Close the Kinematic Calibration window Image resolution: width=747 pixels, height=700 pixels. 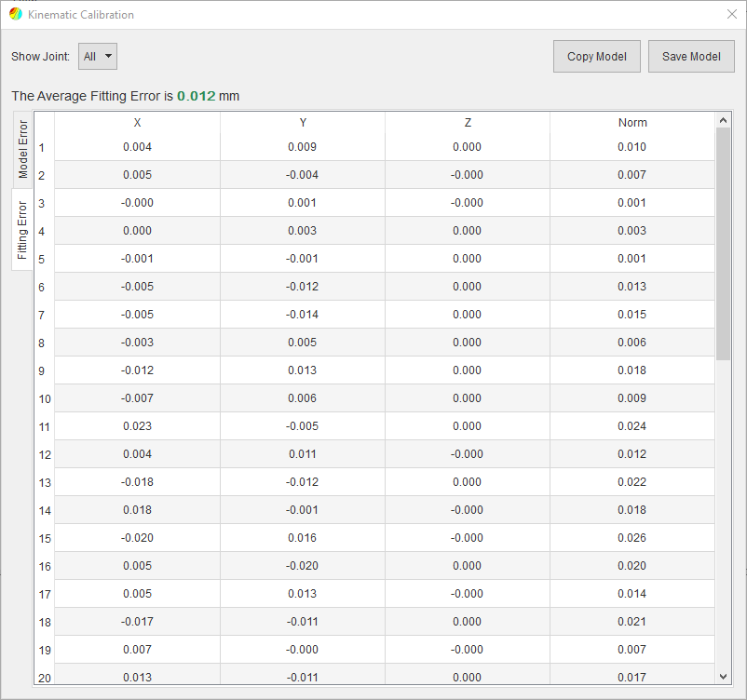732,14
